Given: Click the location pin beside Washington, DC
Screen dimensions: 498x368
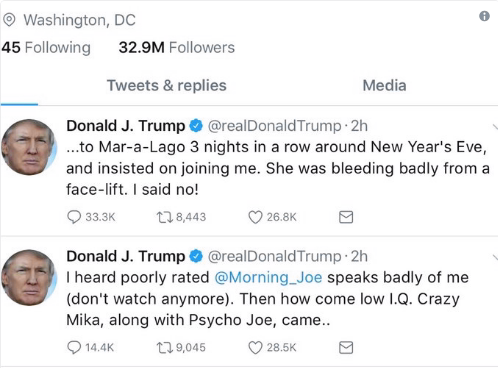Looking at the screenshot, I should click(9, 20).
